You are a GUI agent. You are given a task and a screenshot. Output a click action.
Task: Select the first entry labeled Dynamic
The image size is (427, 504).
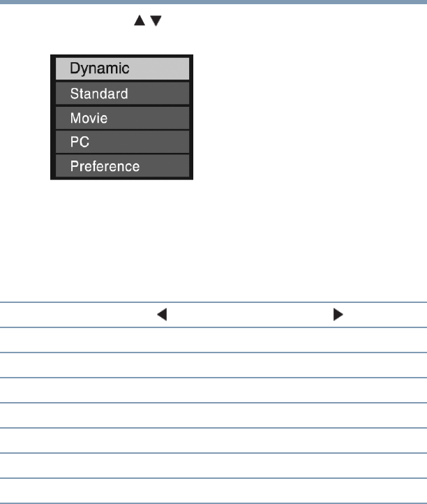[121, 68]
